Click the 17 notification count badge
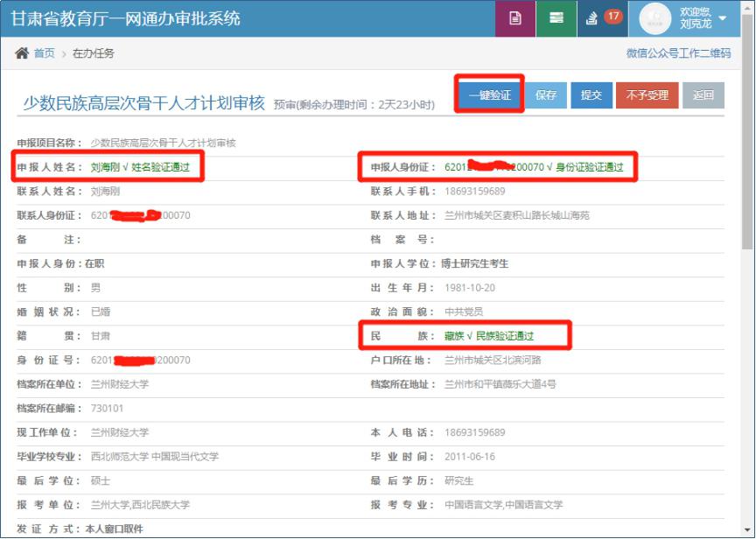 tap(613, 16)
